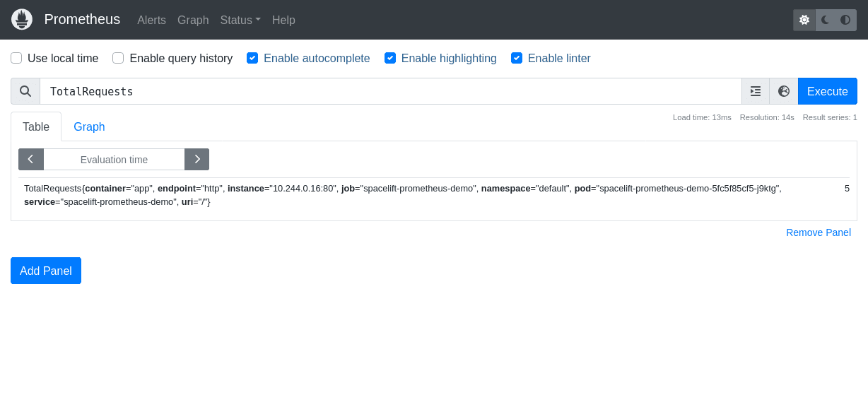Select the half-circle auto theme icon

[846, 20]
